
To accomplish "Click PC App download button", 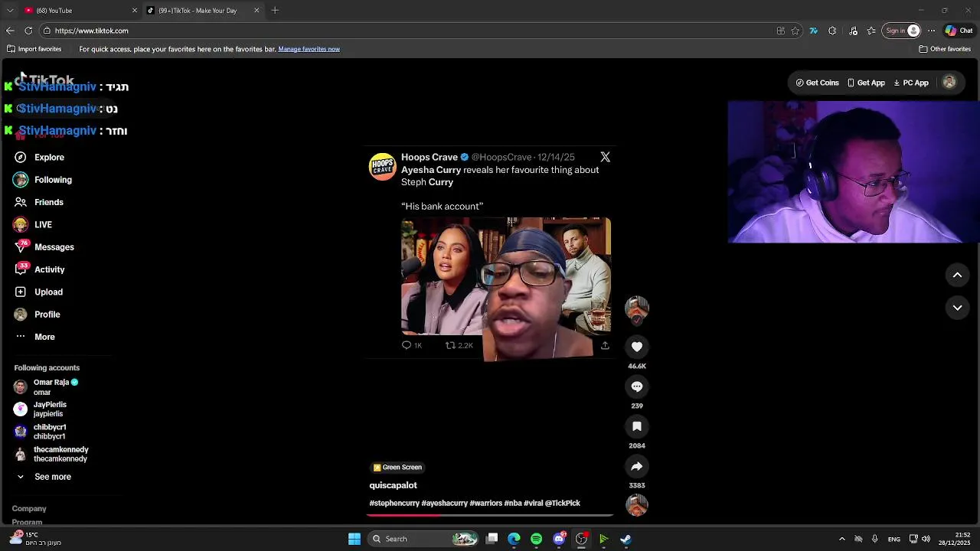I will coord(911,83).
